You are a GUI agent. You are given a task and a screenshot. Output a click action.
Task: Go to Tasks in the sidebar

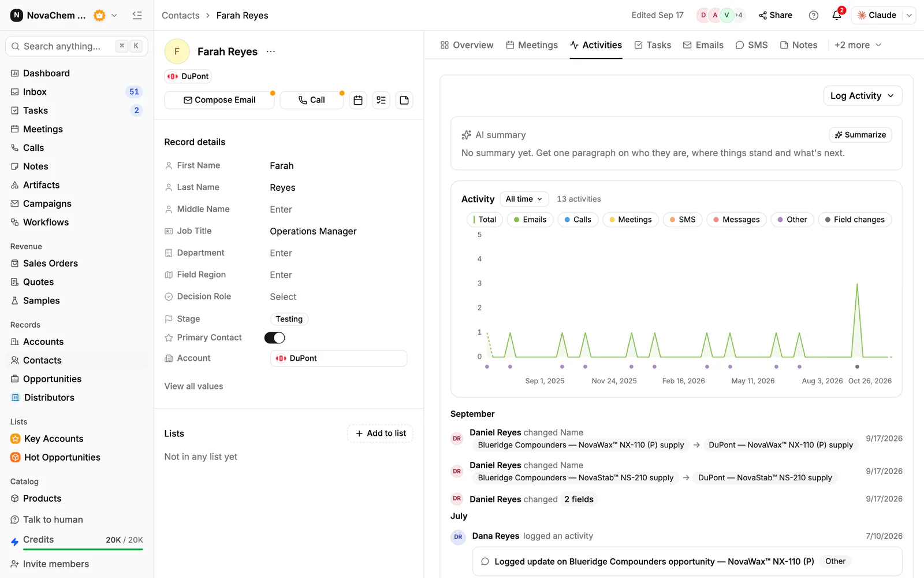76,110
